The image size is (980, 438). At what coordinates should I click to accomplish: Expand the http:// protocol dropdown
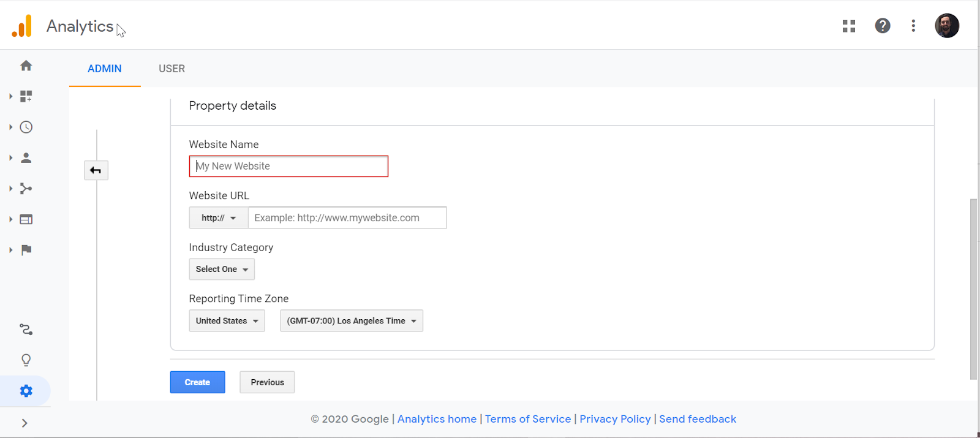coord(219,218)
